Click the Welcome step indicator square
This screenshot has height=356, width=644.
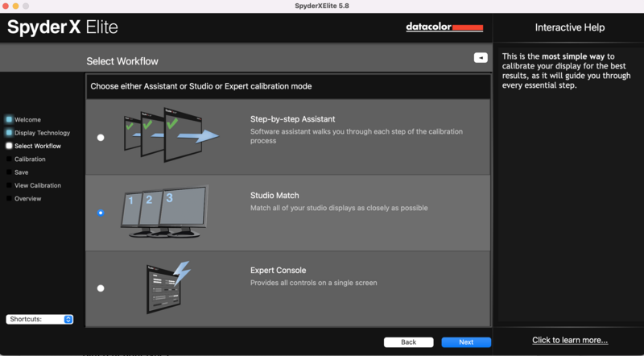(9, 120)
